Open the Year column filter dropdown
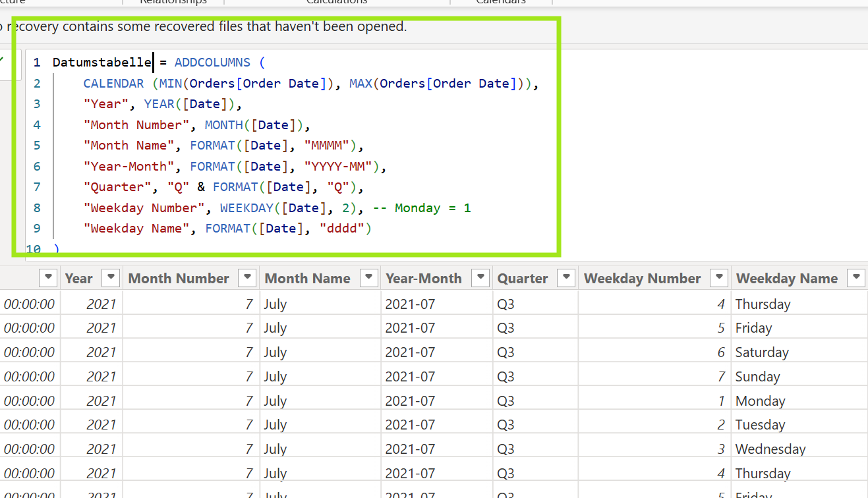The width and height of the screenshot is (868, 498). pyautogui.click(x=111, y=278)
